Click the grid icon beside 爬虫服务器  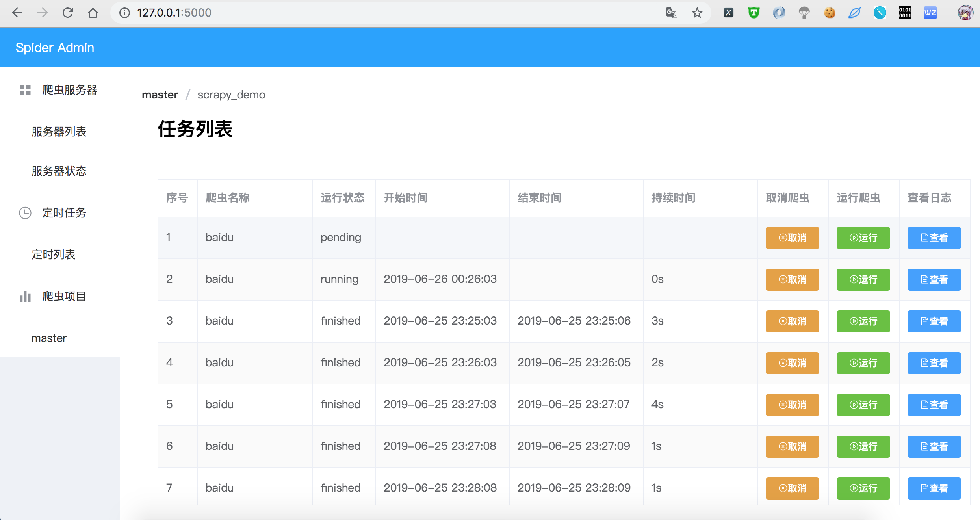[x=25, y=90]
